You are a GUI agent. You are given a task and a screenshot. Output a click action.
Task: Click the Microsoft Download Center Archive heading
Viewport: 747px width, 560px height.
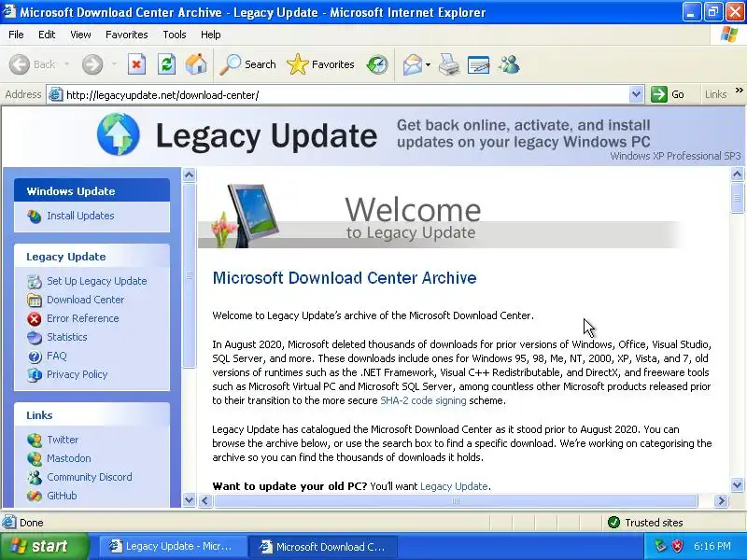345,277
